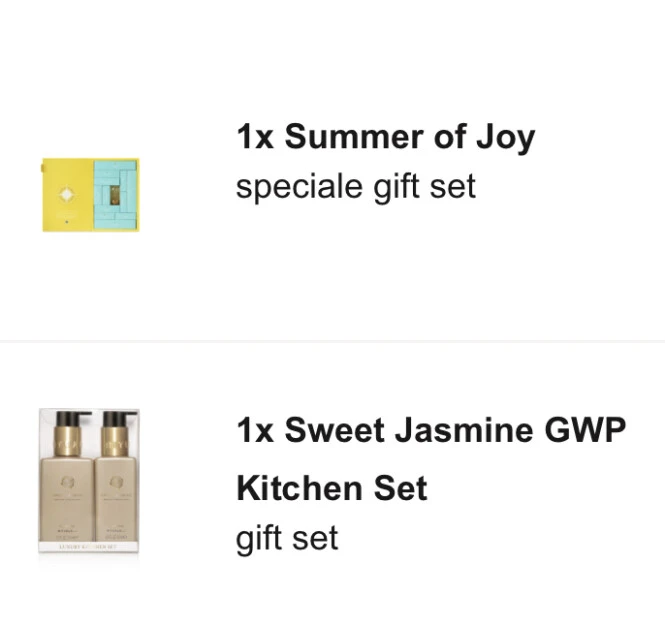This screenshot has height=627, width=665.
Task: Click the divider line between the two products
Action: coord(332,341)
